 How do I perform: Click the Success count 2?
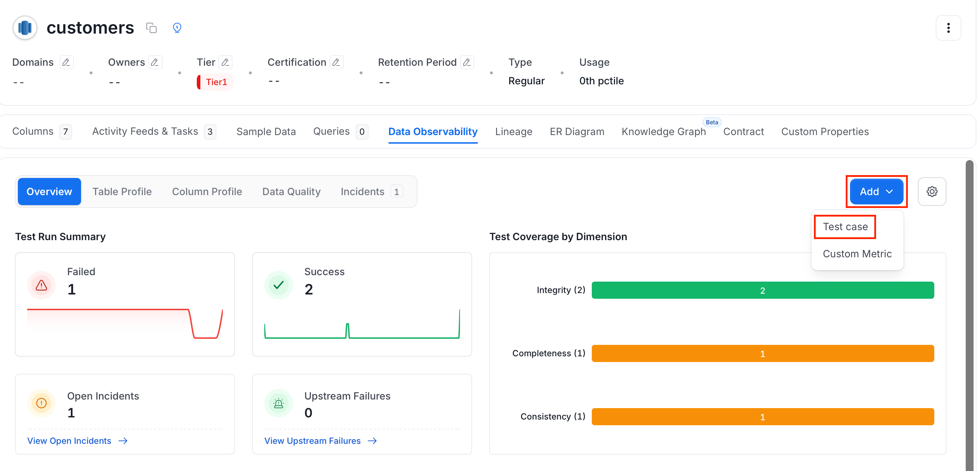tap(309, 290)
